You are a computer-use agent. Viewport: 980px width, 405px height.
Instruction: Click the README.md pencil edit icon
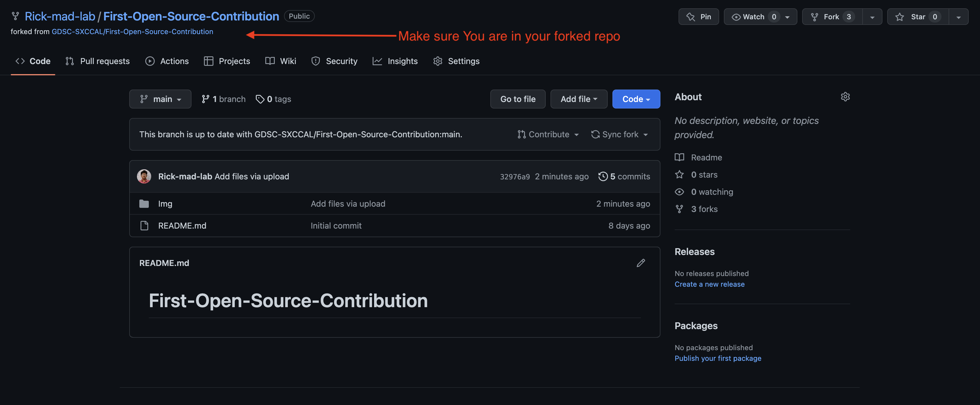[641, 263]
